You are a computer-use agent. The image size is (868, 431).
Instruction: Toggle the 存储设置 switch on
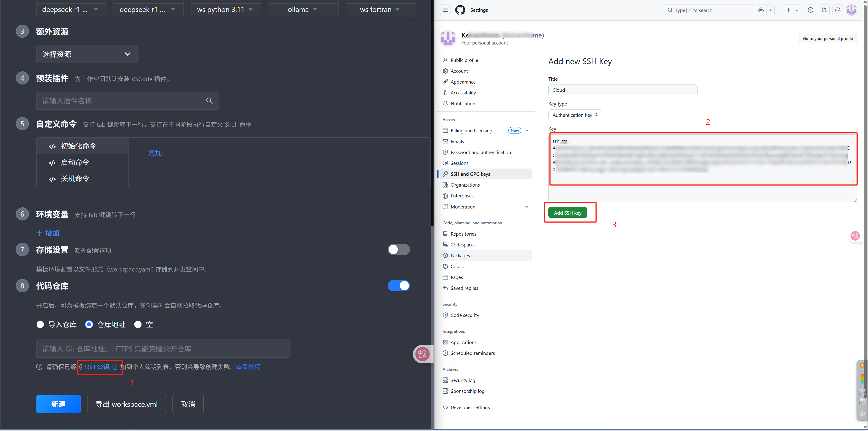(398, 250)
